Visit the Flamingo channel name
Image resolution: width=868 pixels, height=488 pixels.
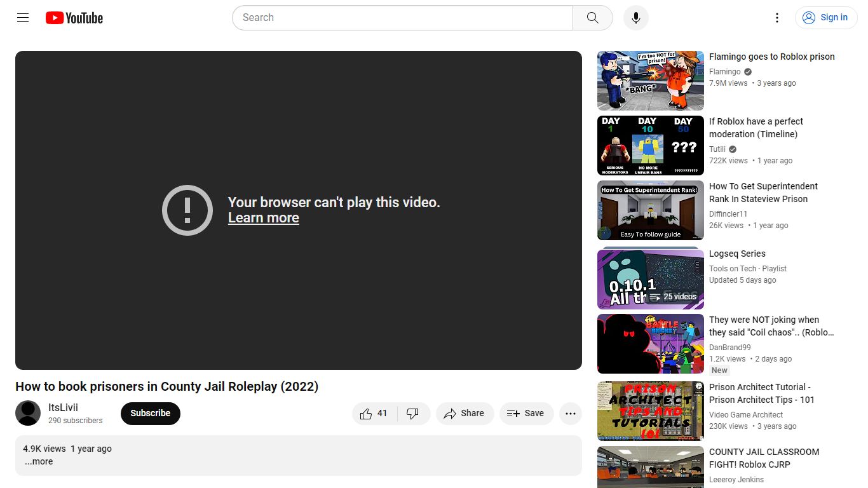tap(725, 72)
